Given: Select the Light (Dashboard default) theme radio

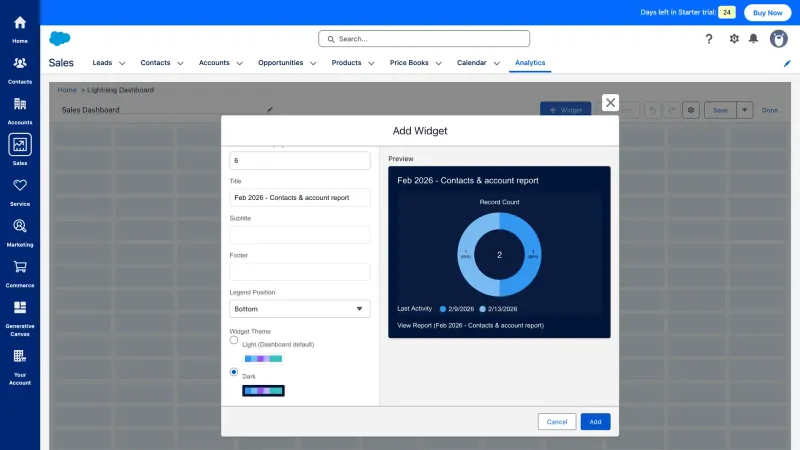Looking at the screenshot, I should pyautogui.click(x=234, y=340).
